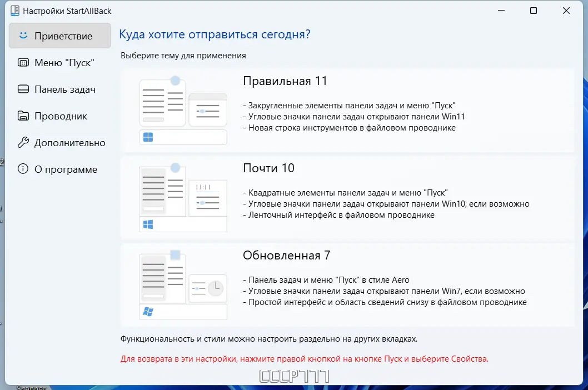The height and width of the screenshot is (390, 588).
Task: Click the smiley icon beside Приветствие
Action: [x=22, y=36]
